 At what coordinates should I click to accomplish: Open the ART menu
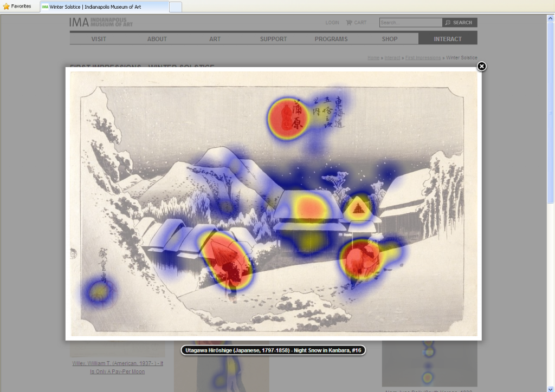(215, 39)
